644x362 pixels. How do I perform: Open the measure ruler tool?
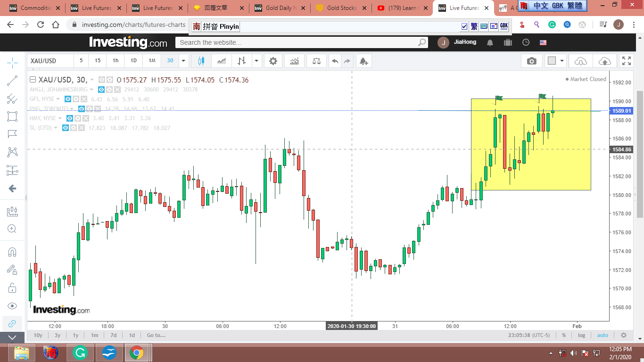pyautogui.click(x=12, y=211)
